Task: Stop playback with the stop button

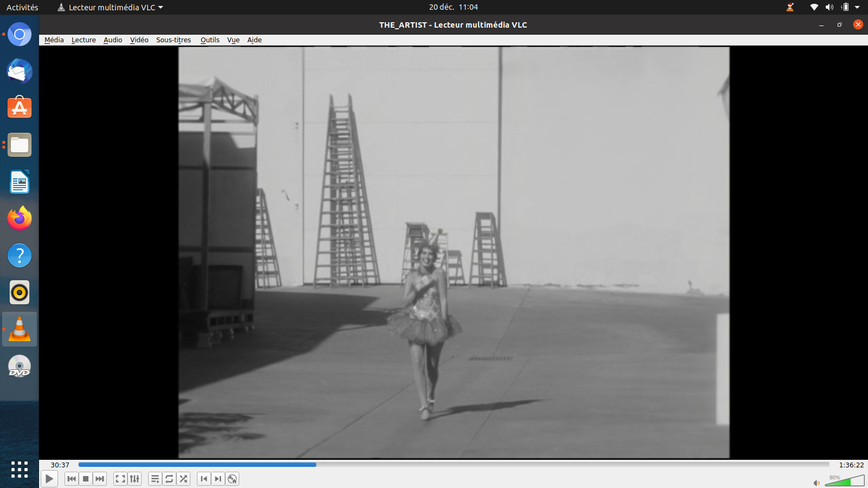Action: click(86, 479)
